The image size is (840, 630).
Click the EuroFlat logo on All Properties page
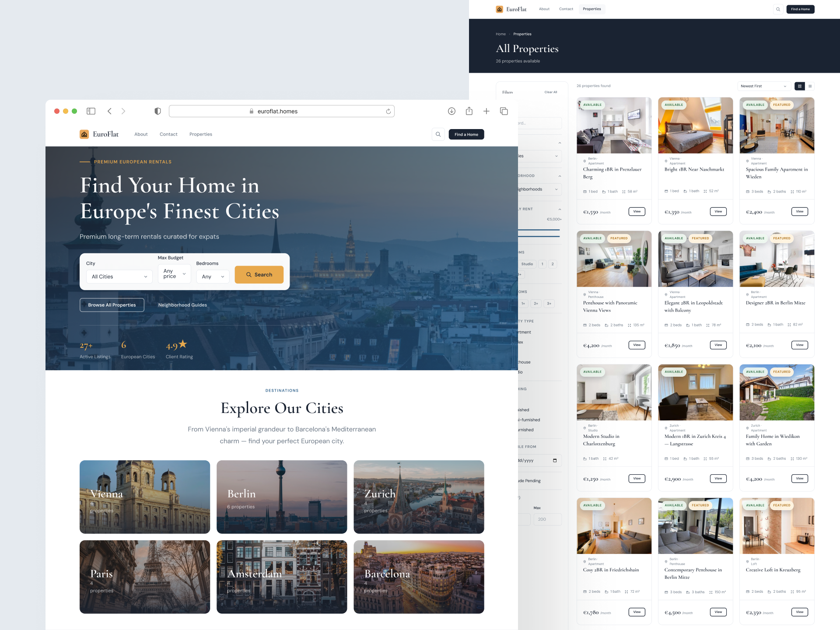511,9
